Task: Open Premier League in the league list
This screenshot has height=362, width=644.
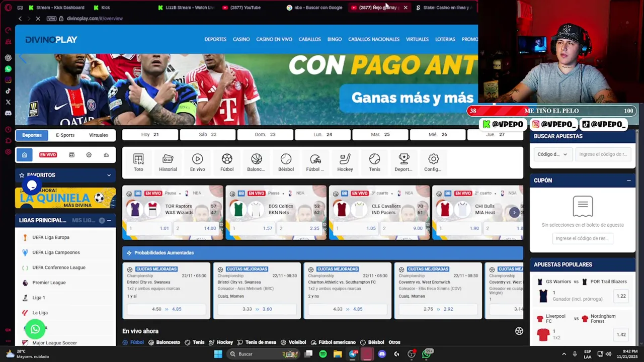Action: [x=49, y=283]
